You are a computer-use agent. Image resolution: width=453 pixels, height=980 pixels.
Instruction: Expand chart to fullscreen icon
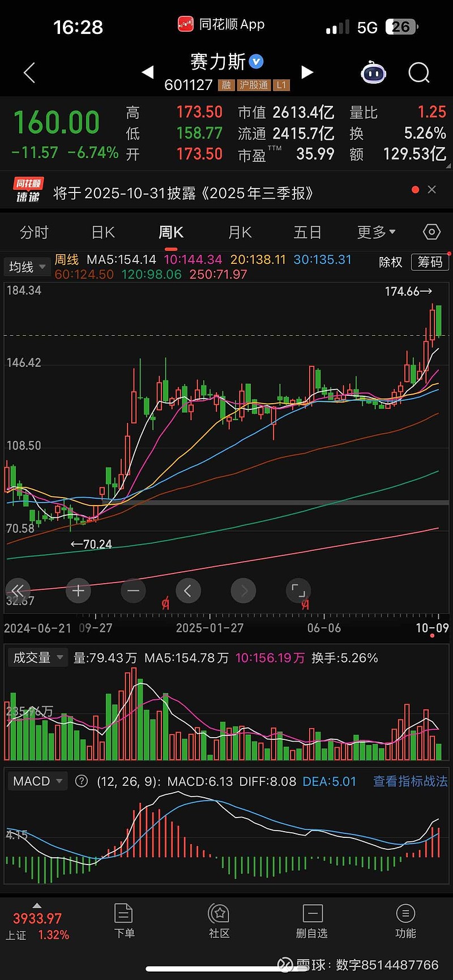[298, 591]
